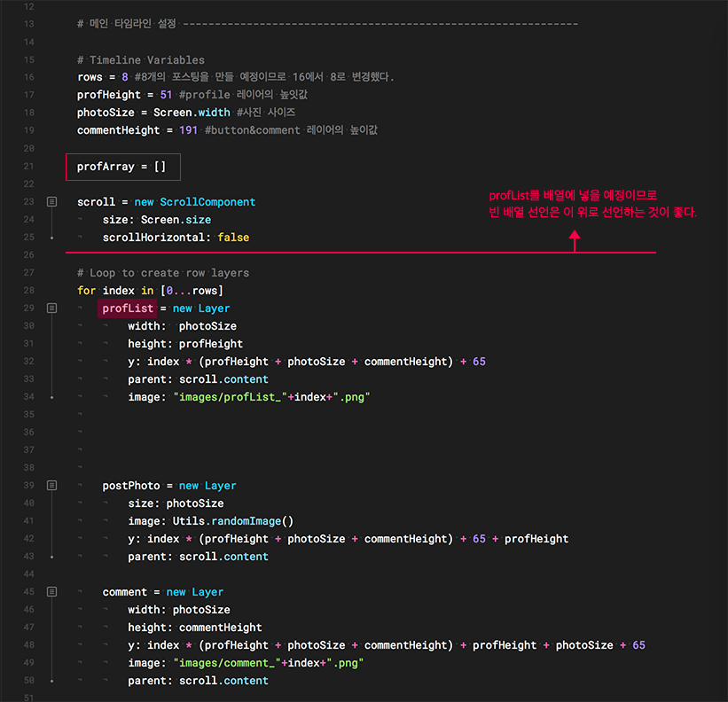Click line number 39 in the gutter

point(28,486)
